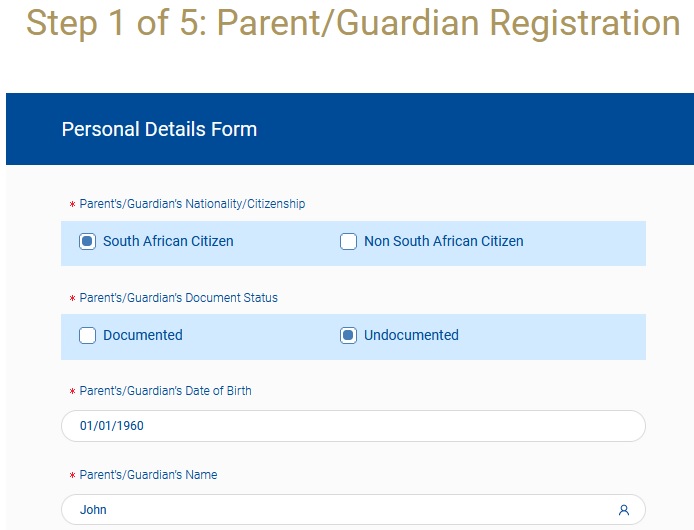
Task: Click the red asterisk beside Date of Birth
Action: pyautogui.click(x=72, y=392)
